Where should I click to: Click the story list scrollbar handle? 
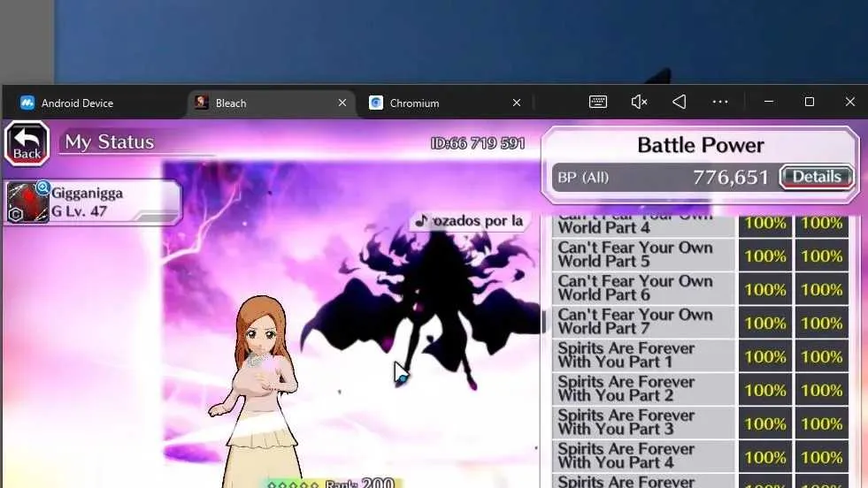pos(543,322)
